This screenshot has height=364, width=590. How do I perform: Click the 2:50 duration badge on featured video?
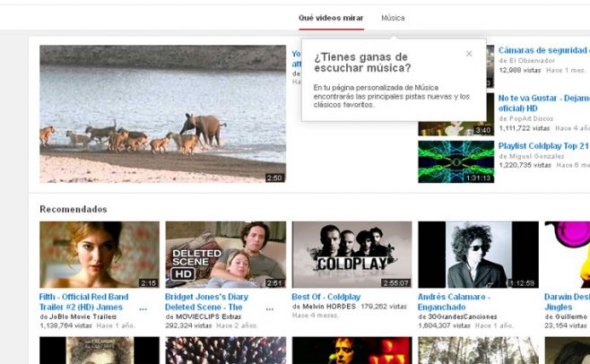click(x=274, y=178)
